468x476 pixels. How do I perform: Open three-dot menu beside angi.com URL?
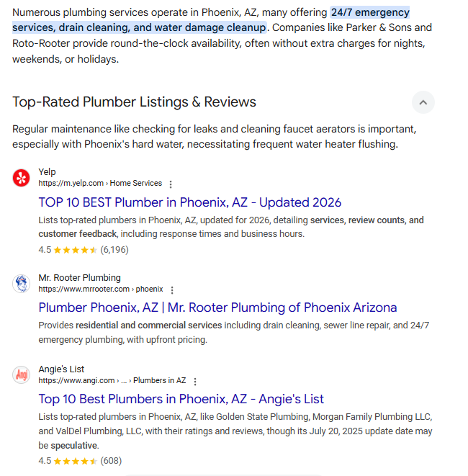coord(195,381)
